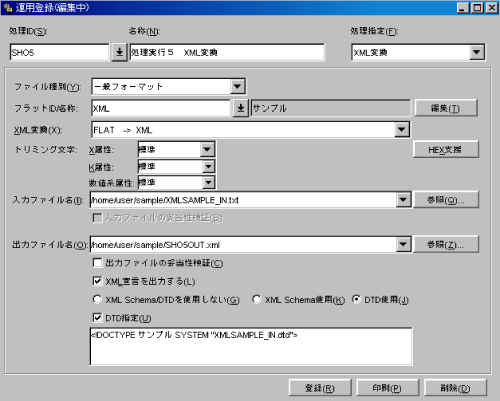
Task: Minimize the 運用登録 window
Action: coord(462,7)
